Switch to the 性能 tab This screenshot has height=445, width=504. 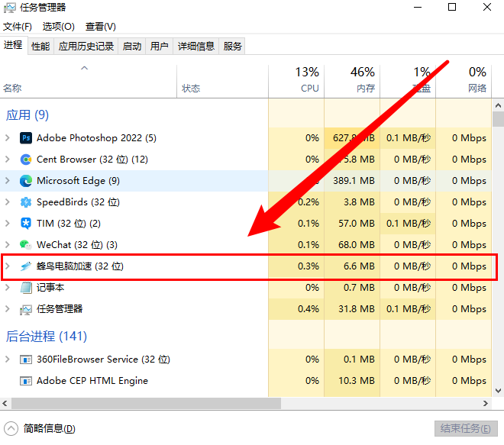40,47
